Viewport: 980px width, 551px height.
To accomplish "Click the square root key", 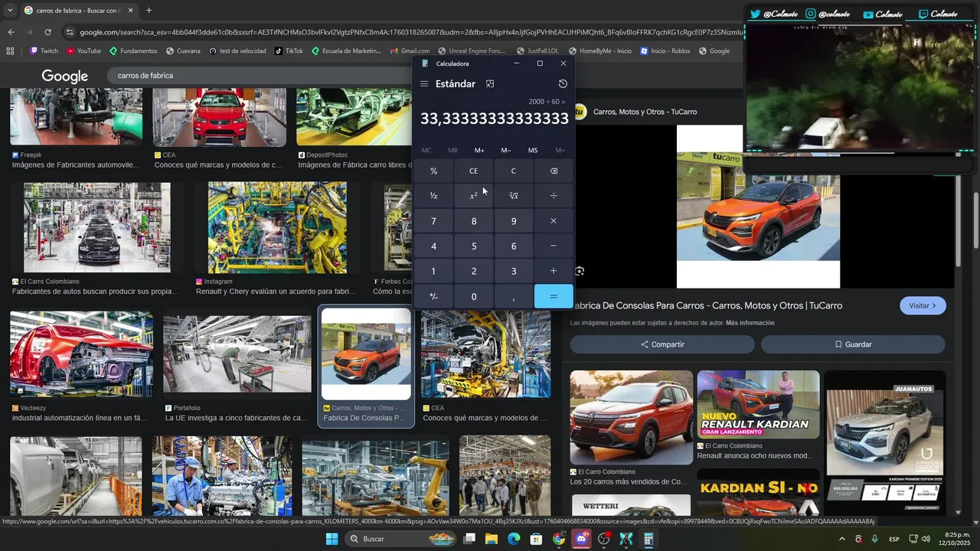I will (514, 196).
